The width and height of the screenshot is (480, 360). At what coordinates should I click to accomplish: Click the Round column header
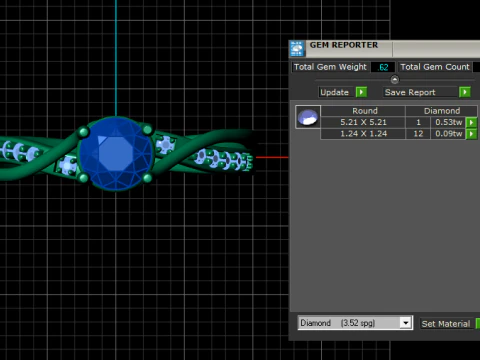point(363,111)
